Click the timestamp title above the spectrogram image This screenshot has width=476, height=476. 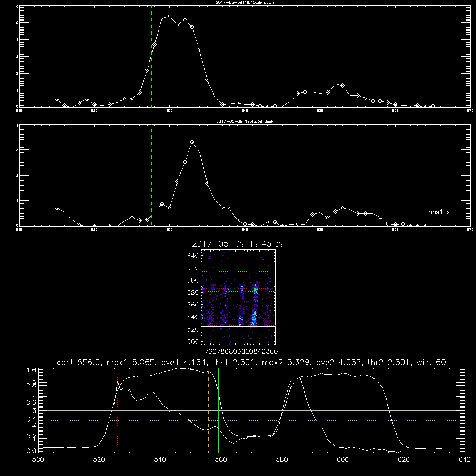coord(238,244)
